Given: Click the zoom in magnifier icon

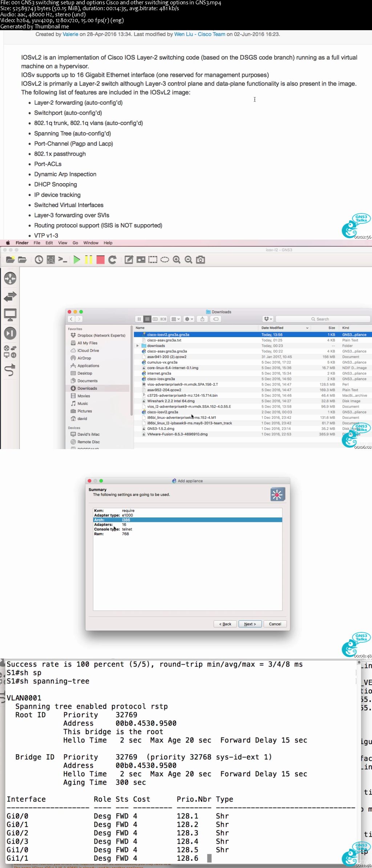Looking at the screenshot, I should point(177,260).
